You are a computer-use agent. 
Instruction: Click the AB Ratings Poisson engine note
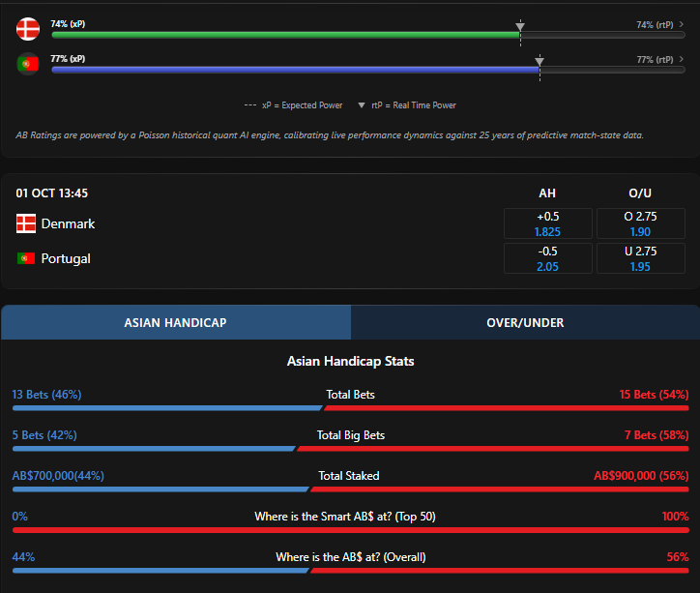click(330, 134)
